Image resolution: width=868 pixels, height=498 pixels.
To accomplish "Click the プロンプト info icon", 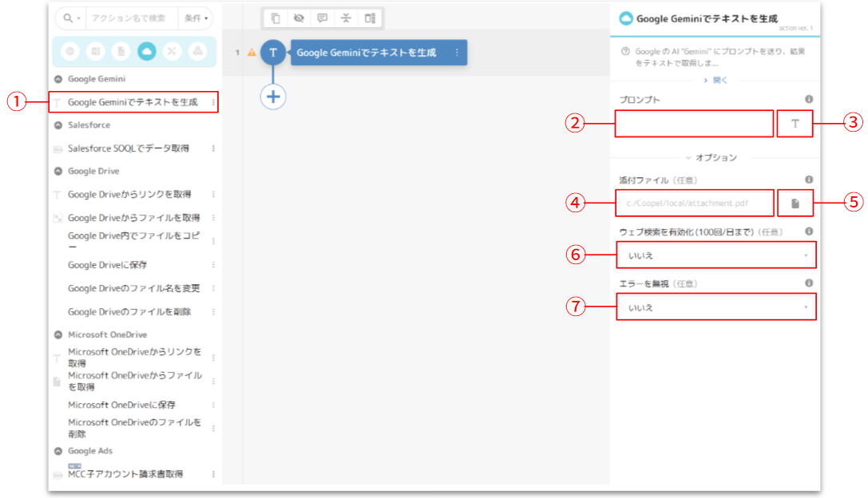I will 809,99.
